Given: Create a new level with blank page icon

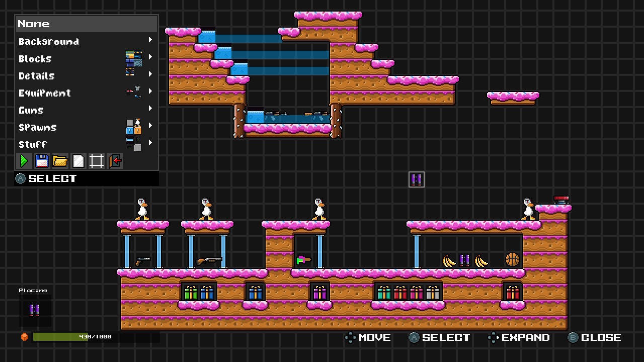Looking at the screenshot, I should 78,161.
